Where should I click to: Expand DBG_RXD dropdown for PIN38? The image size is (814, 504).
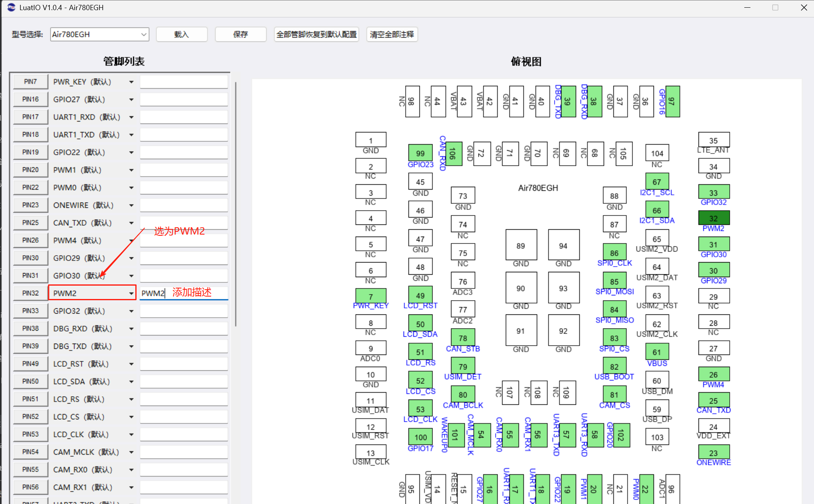tap(131, 329)
